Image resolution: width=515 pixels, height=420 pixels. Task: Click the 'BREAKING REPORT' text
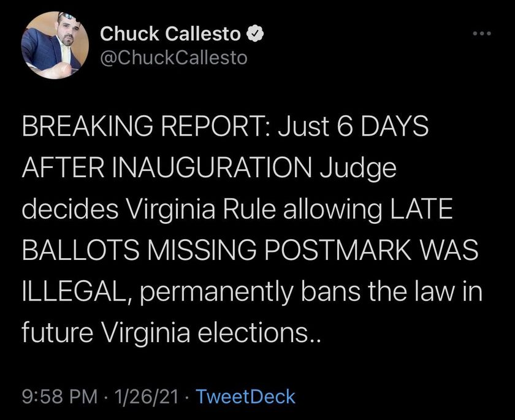coord(147,126)
